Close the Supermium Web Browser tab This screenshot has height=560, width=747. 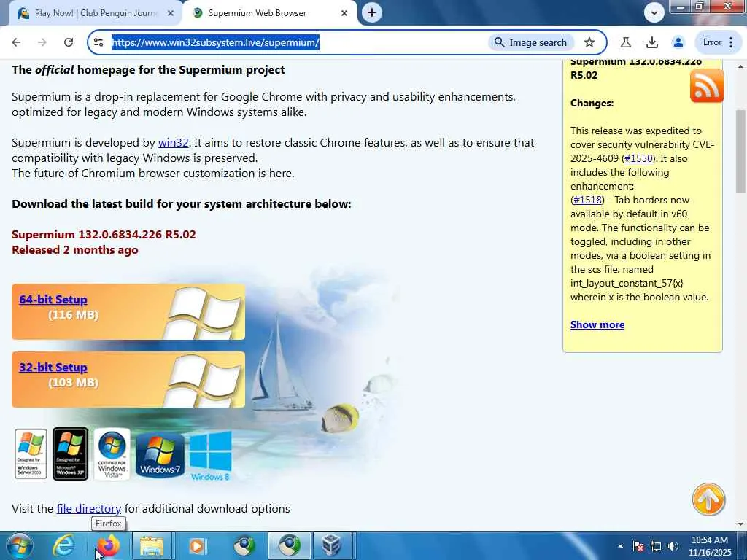[x=344, y=13]
